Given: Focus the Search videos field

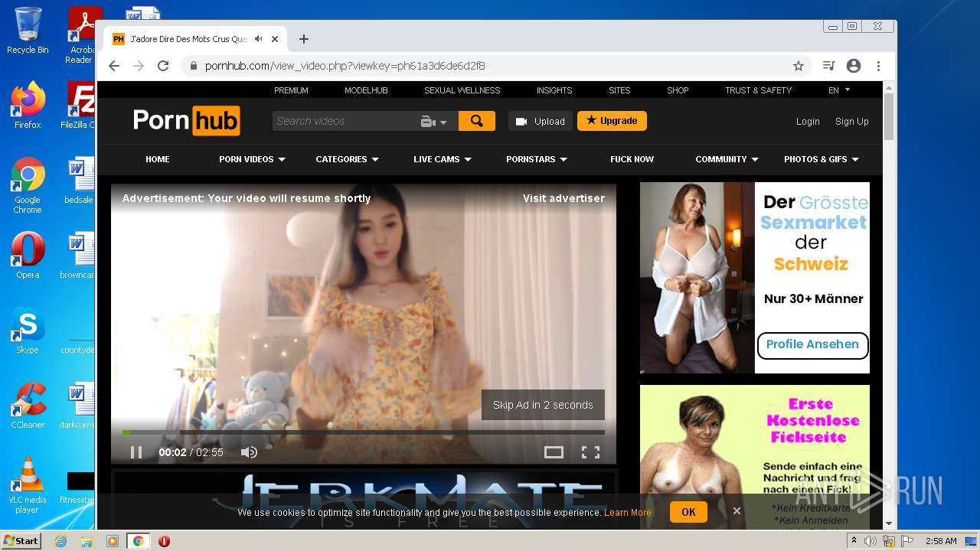Looking at the screenshot, I should (345, 121).
